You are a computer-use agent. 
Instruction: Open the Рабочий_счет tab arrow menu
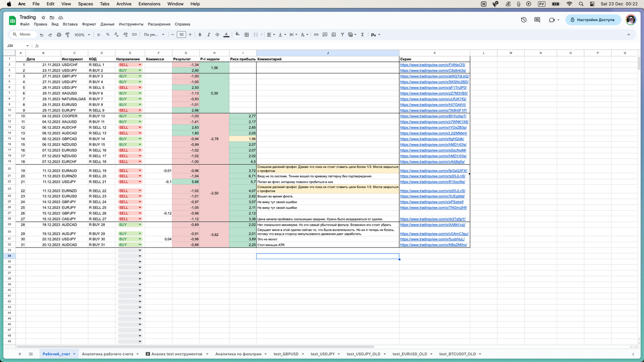coord(74,354)
